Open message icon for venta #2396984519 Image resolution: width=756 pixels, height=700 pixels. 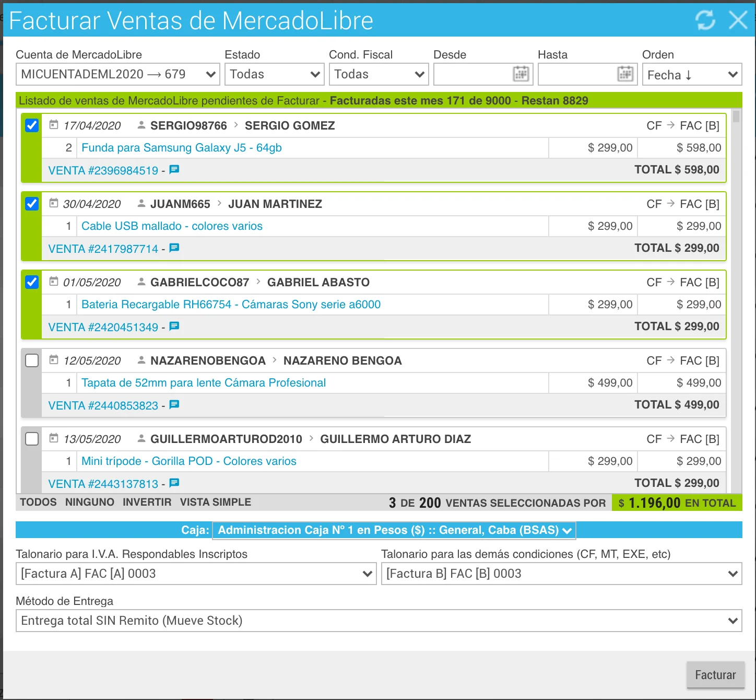tap(174, 170)
